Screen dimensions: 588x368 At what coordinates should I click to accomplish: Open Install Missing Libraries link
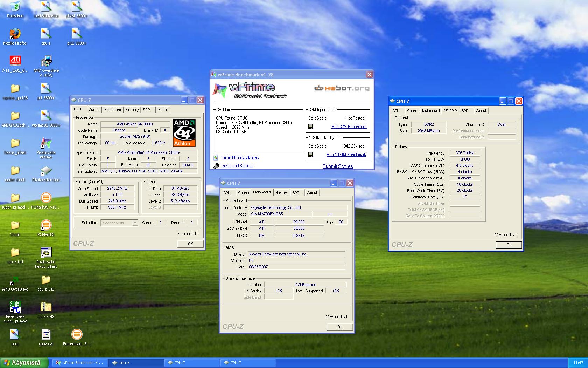240,157
